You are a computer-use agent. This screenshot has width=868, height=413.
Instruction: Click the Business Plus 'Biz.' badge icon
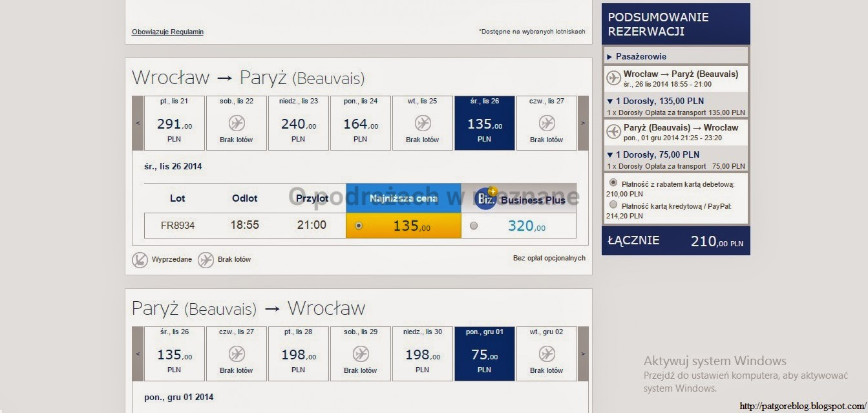coord(487,199)
